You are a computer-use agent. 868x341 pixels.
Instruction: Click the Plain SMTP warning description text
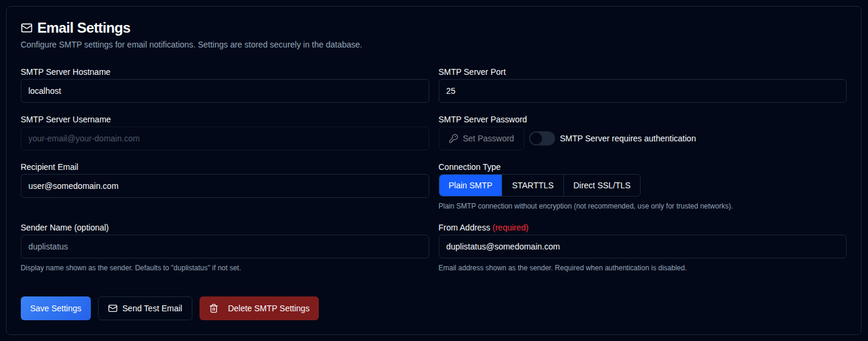coord(585,206)
